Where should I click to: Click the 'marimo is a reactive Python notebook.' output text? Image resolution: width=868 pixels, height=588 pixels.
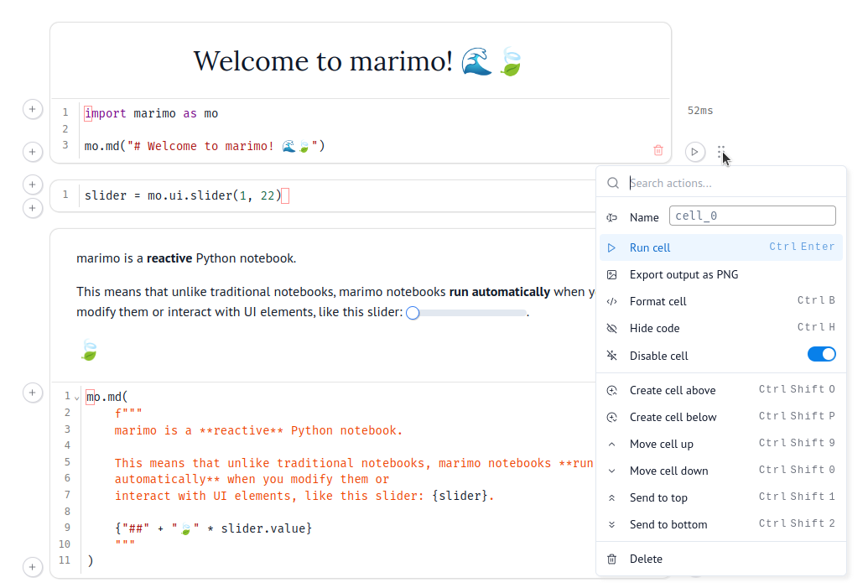pyautogui.click(x=186, y=258)
